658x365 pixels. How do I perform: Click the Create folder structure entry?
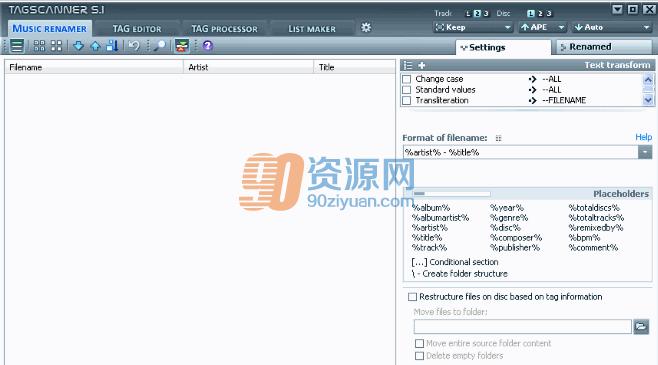460,274
